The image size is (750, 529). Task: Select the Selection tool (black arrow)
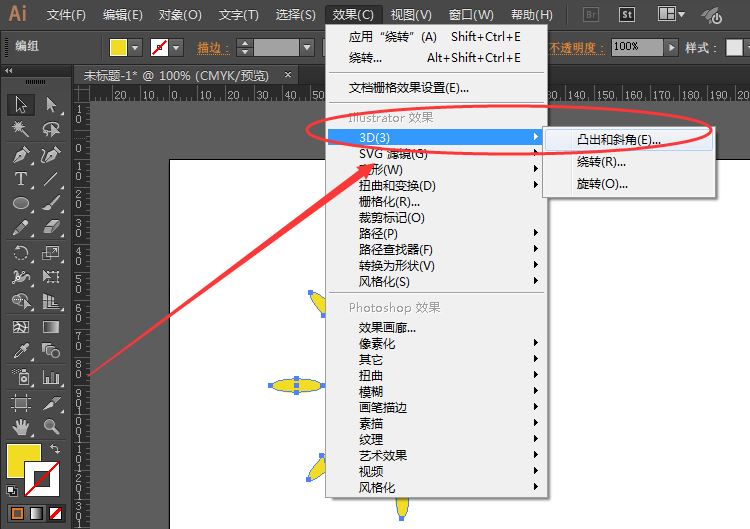(21, 105)
